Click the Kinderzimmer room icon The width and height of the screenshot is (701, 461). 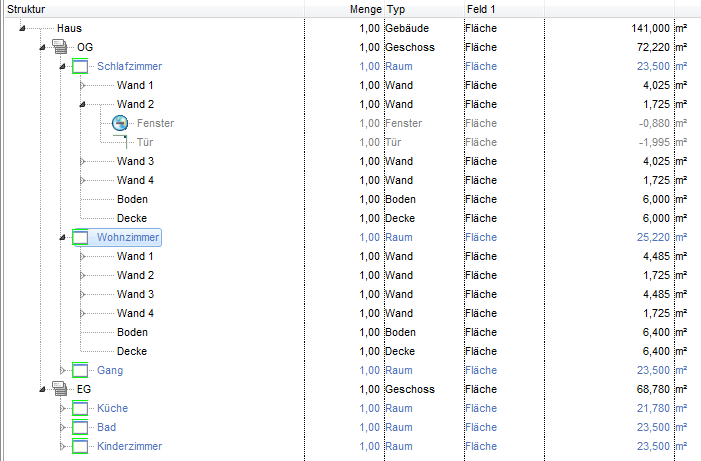[80, 446]
